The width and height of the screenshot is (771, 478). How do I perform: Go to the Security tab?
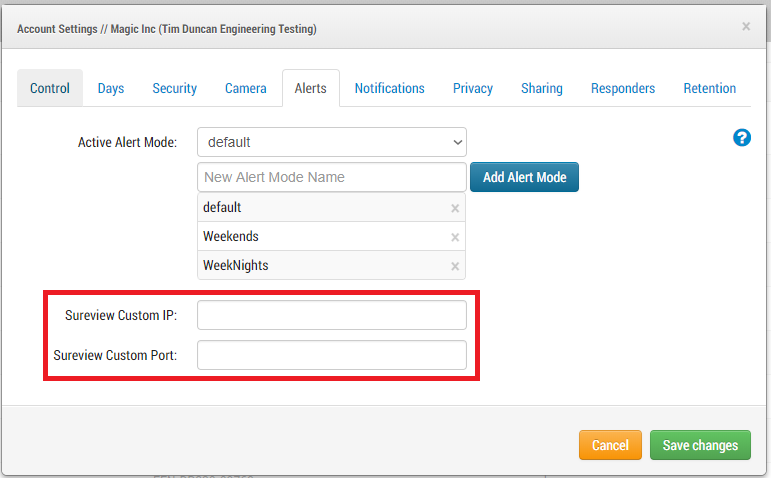[x=175, y=88]
